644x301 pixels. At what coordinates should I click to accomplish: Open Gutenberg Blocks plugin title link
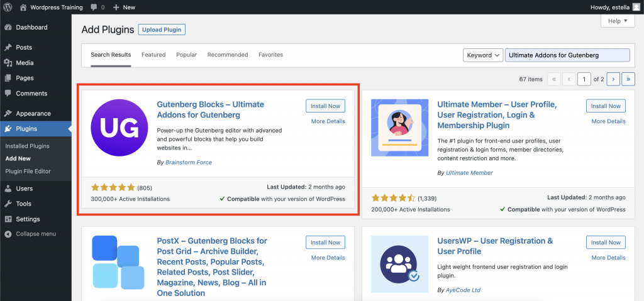[x=210, y=109]
